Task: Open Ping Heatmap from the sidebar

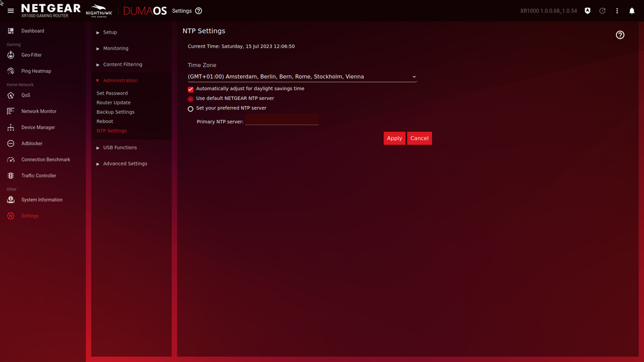Action: (35, 71)
